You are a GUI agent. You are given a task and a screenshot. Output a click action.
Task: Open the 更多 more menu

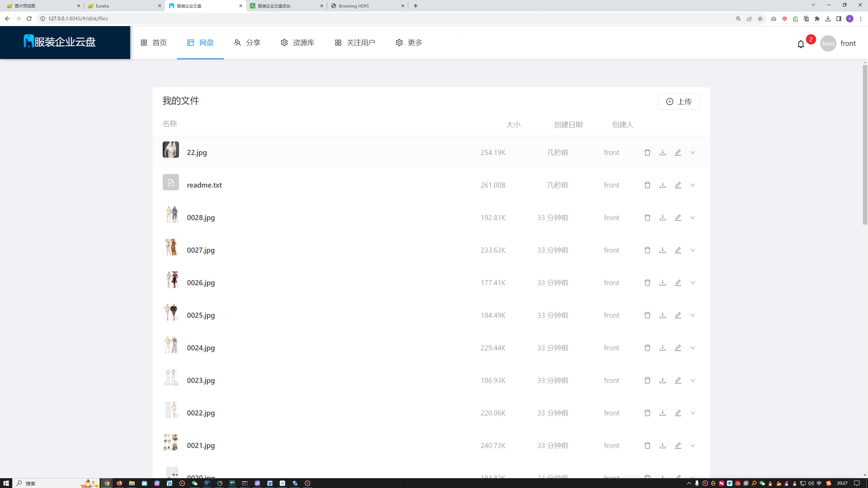[409, 43]
